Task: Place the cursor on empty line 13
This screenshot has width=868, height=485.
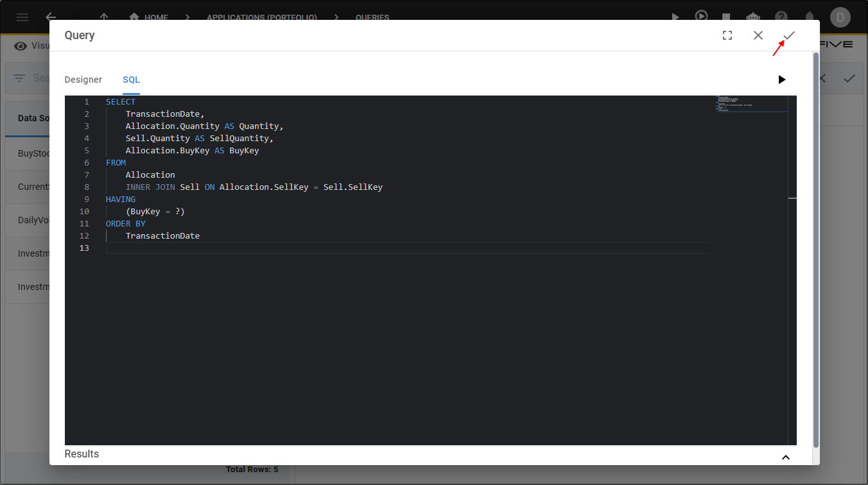Action: 408,248
